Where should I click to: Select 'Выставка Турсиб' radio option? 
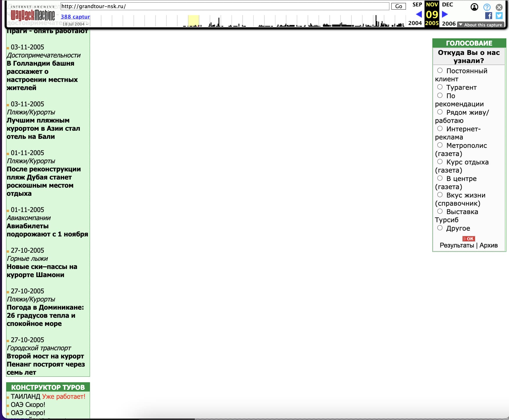coord(440,211)
